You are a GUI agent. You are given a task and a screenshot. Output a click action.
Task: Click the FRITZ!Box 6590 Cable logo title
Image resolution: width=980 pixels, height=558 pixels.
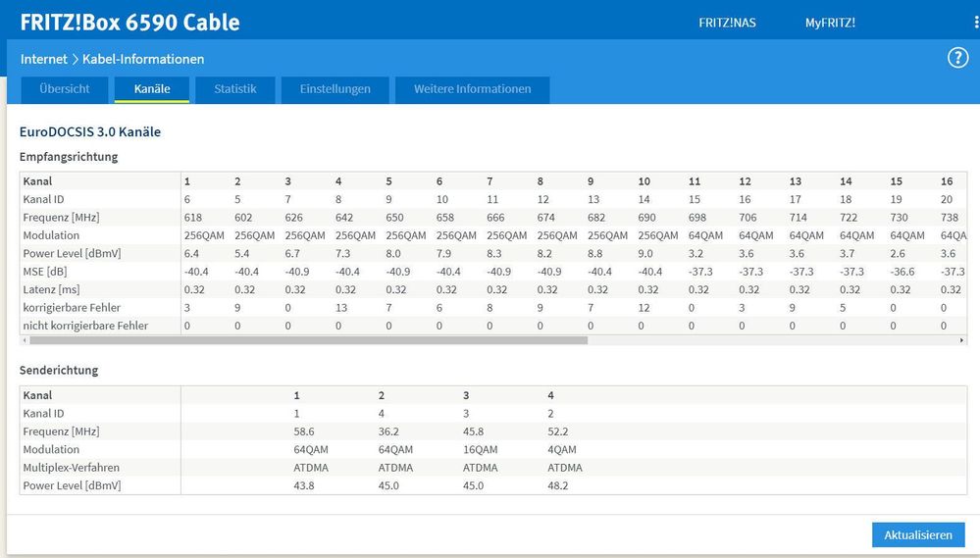[130, 23]
